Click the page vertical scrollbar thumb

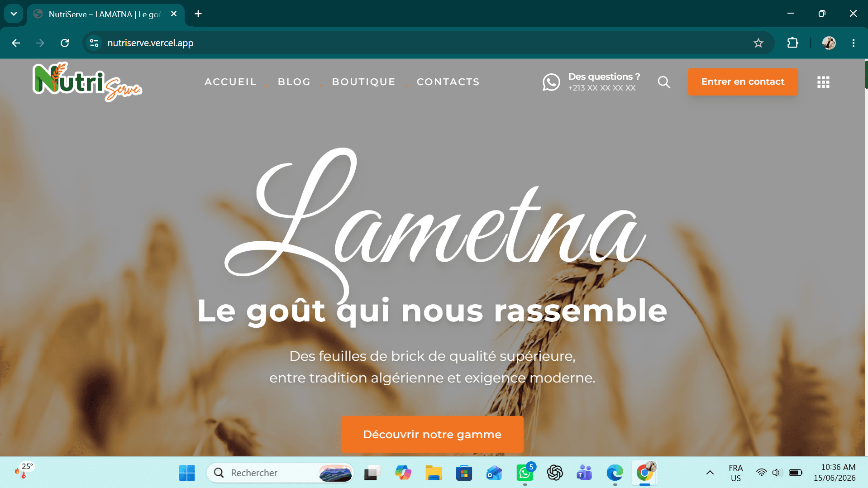pyautogui.click(x=865, y=75)
